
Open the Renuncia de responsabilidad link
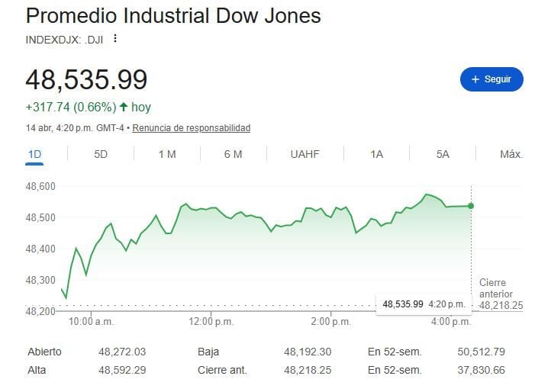[x=191, y=128]
